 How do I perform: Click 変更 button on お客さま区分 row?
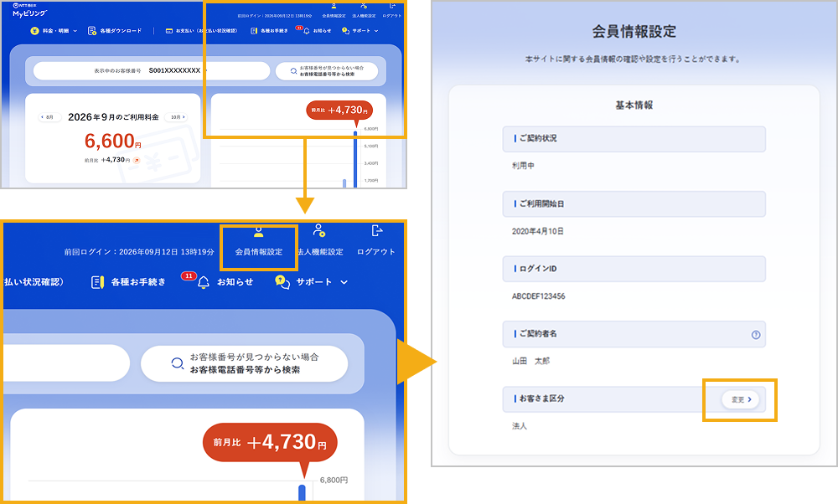tap(741, 399)
